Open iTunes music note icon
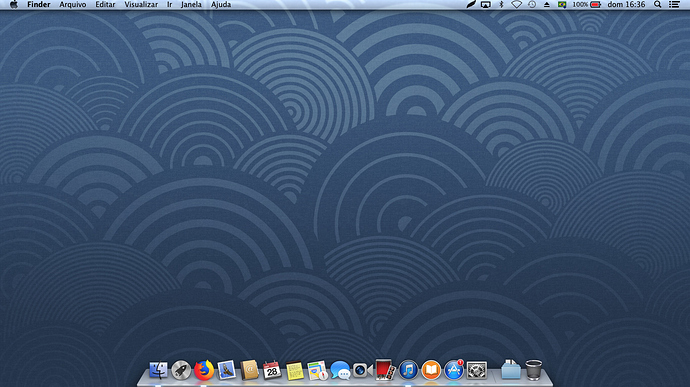The width and height of the screenshot is (690, 387). 408,370
